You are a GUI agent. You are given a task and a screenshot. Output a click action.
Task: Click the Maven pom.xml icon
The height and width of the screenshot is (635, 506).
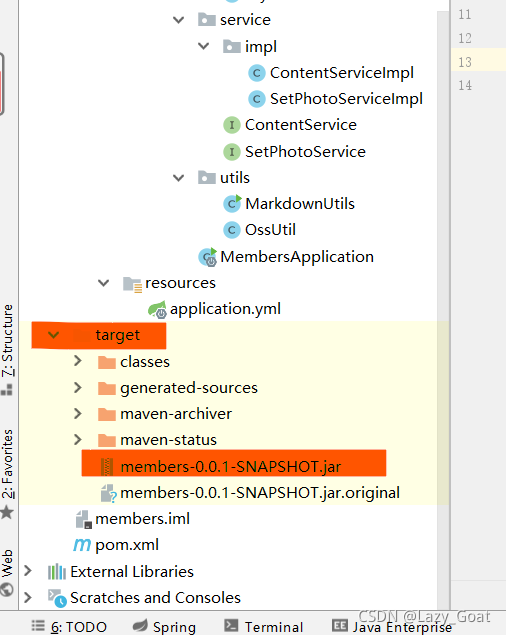[82, 545]
